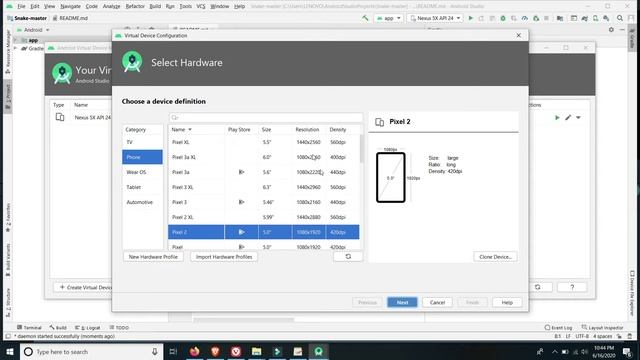Click the Next button
The width and height of the screenshot is (640, 360).
click(x=402, y=302)
